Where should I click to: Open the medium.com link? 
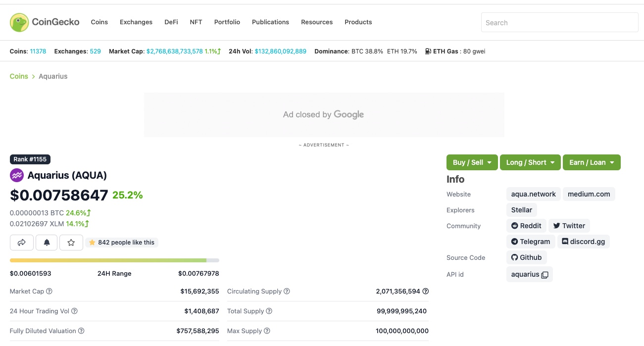tap(589, 194)
